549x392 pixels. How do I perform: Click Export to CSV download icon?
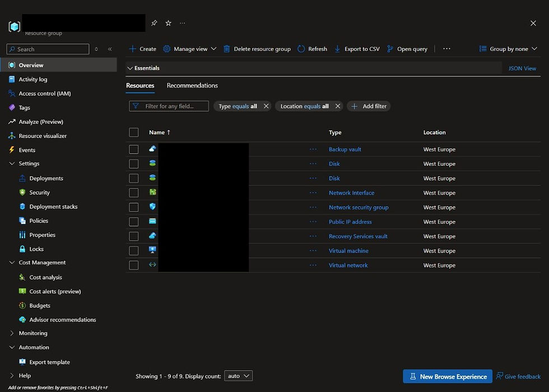point(337,49)
